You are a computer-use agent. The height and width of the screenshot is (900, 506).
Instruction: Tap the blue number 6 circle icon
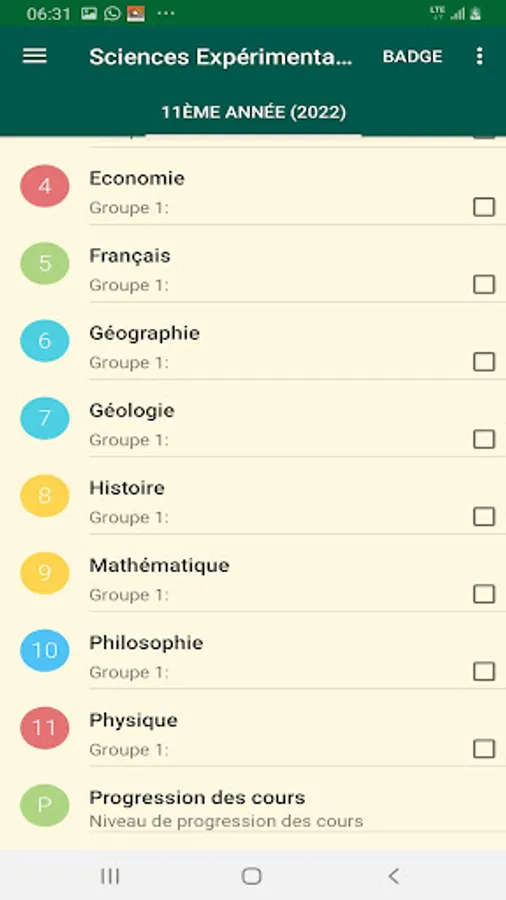pos(45,341)
